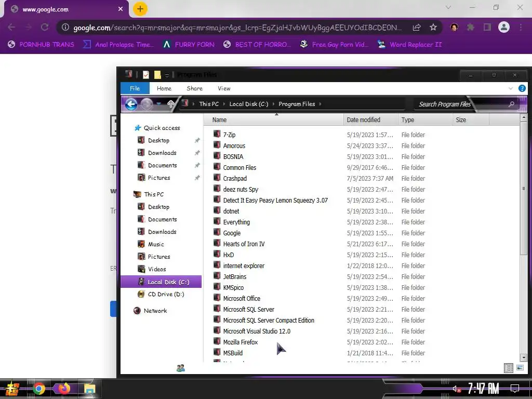Open the Chrome profile avatar
The image size is (532, 399).
click(x=504, y=27)
